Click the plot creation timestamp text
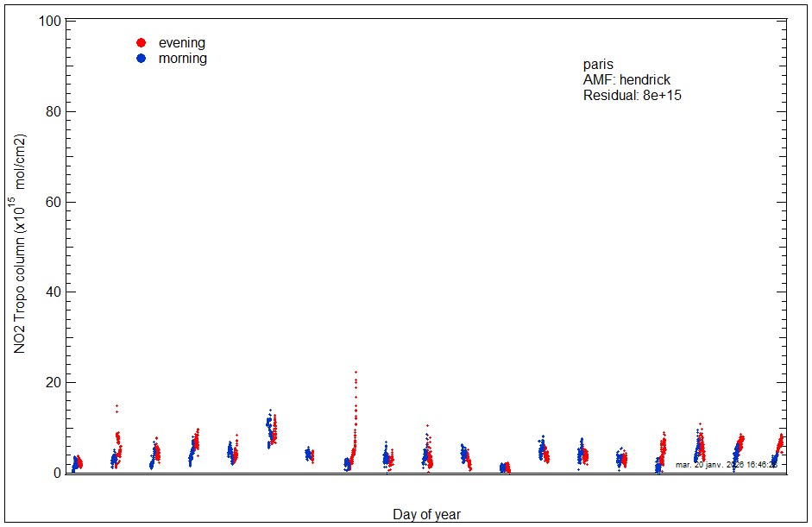The image size is (812, 527). (727, 464)
